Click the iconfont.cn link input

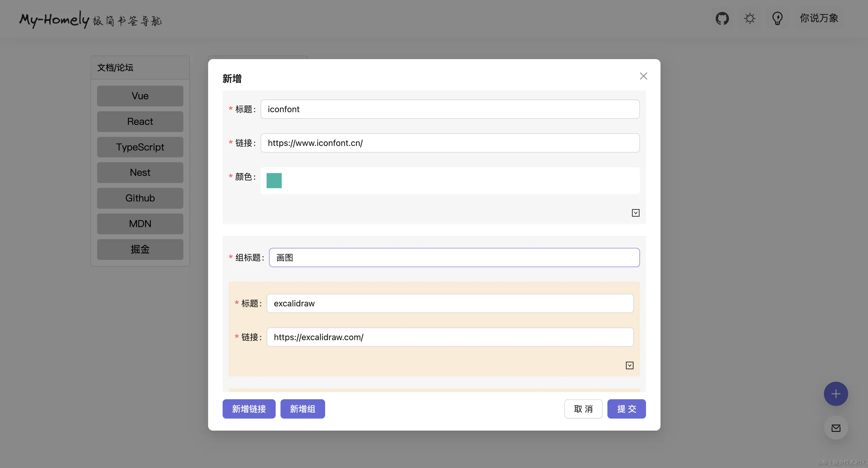[x=450, y=143]
